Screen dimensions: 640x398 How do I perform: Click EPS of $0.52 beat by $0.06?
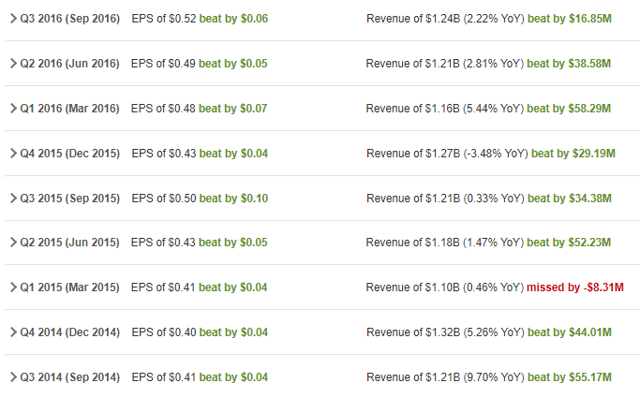coord(200,19)
